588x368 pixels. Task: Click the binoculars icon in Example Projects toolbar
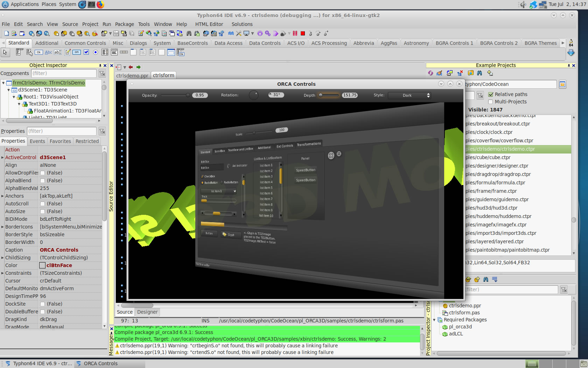pos(479,73)
